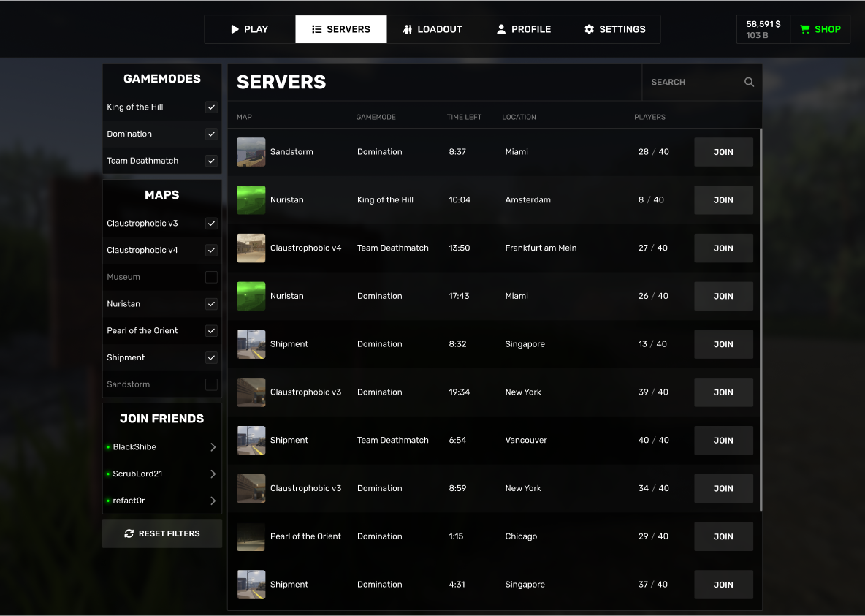Disable the King of the Hill gamemode filter
This screenshot has width=865, height=616.
coord(210,107)
